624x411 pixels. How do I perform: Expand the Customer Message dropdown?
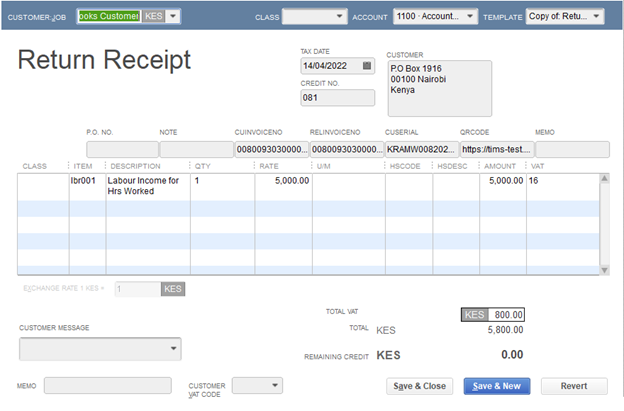[173, 349]
